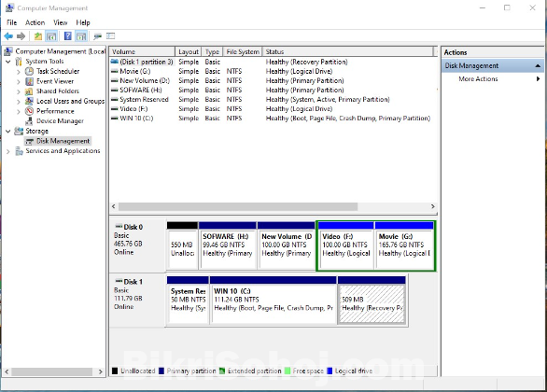Click the Disk 1 drive icon

pyautogui.click(x=119, y=281)
